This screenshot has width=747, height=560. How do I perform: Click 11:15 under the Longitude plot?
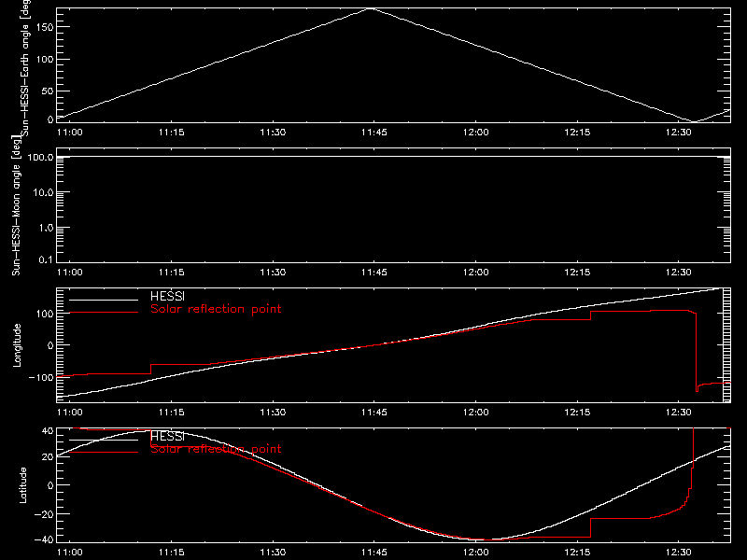[171, 413]
